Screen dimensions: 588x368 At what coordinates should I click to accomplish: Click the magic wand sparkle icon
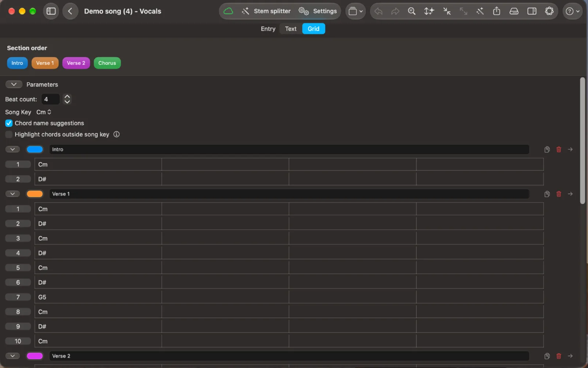click(480, 11)
